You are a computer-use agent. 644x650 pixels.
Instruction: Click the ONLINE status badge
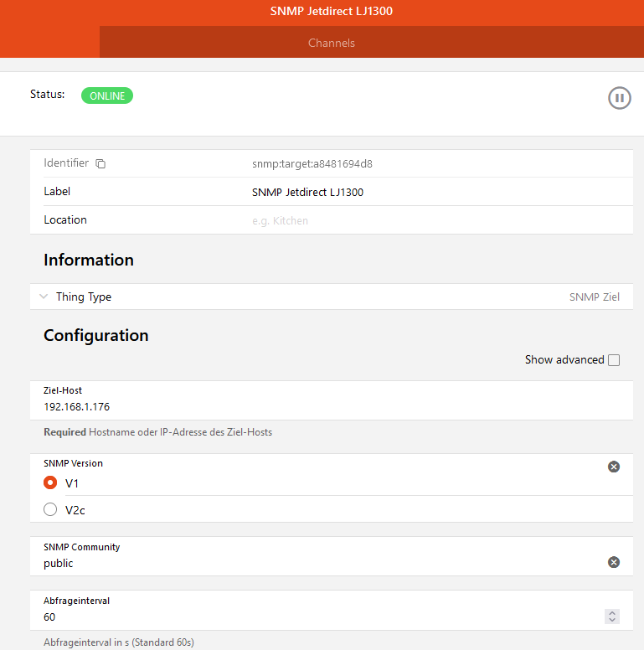tap(106, 95)
